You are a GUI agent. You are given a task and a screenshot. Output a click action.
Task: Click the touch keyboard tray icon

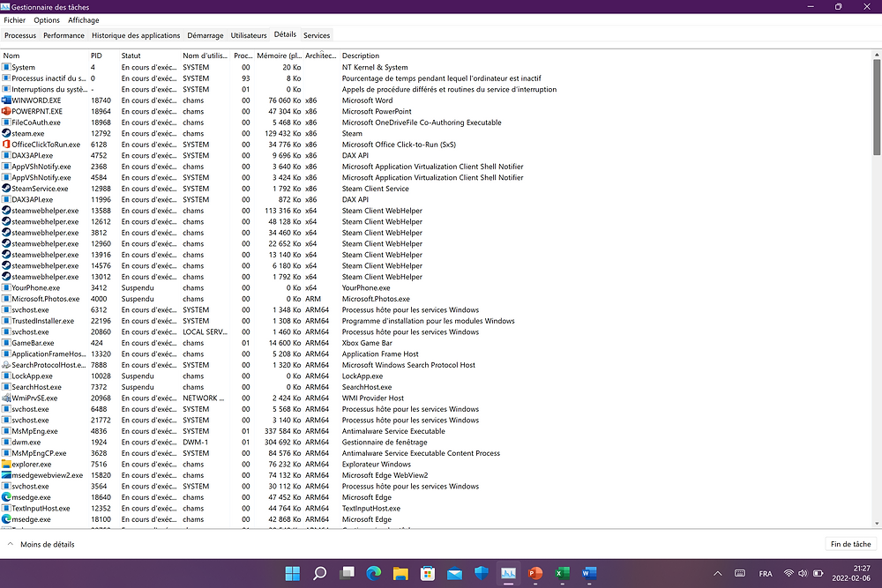pyautogui.click(x=740, y=573)
